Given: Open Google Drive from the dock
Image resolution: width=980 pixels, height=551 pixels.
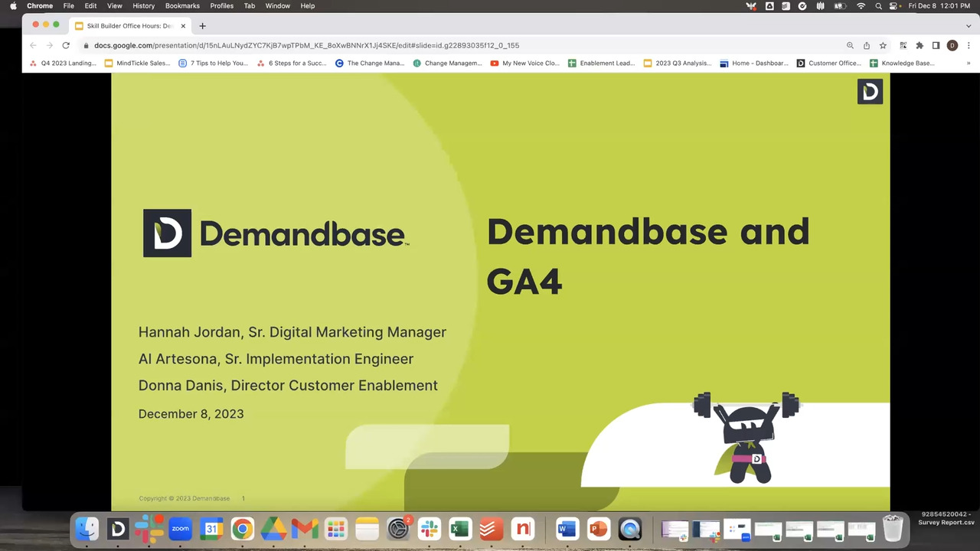Looking at the screenshot, I should tap(273, 529).
